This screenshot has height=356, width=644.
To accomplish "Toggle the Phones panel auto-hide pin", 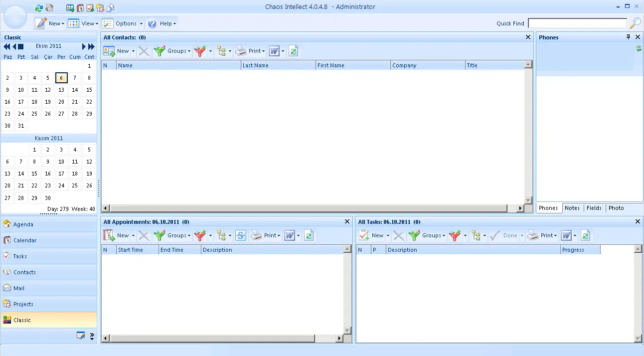I will 629,37.
